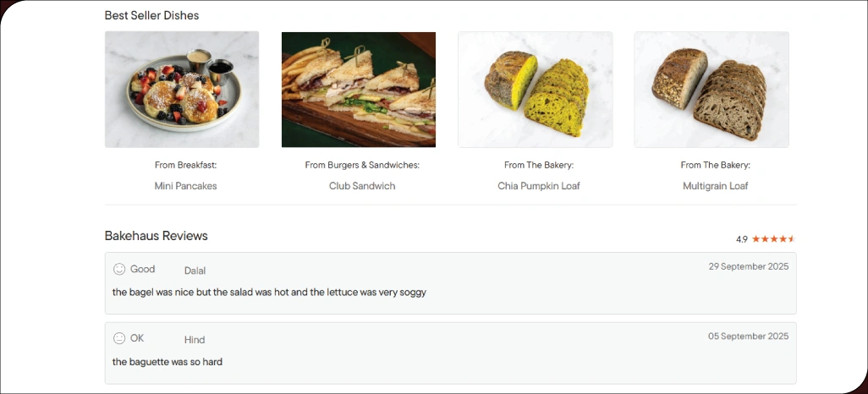868x394 pixels.
Task: Click reviewer name Hind
Action: click(x=195, y=340)
